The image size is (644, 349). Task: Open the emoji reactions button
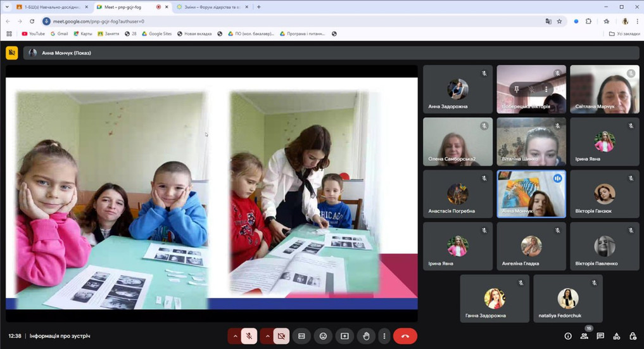(323, 336)
